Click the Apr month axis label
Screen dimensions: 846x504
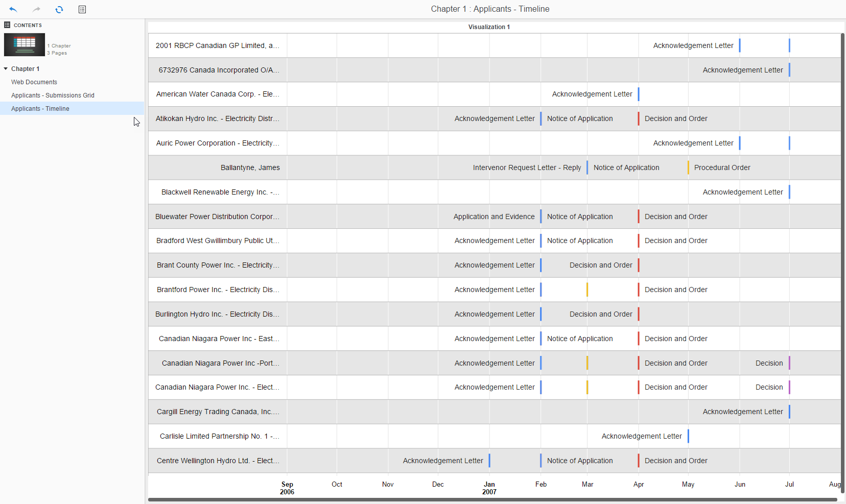tap(639, 484)
